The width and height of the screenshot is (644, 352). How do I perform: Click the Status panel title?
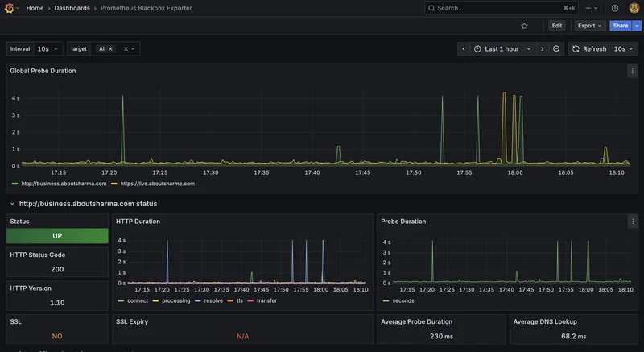pyautogui.click(x=19, y=222)
